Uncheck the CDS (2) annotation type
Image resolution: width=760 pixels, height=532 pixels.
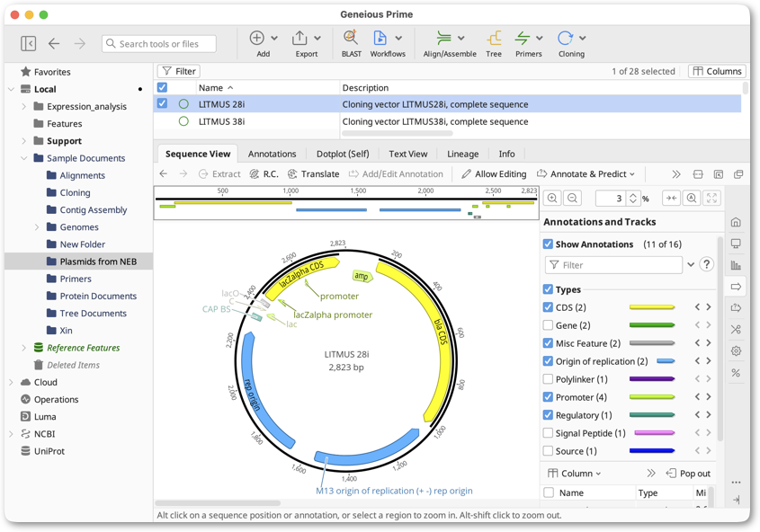point(548,307)
